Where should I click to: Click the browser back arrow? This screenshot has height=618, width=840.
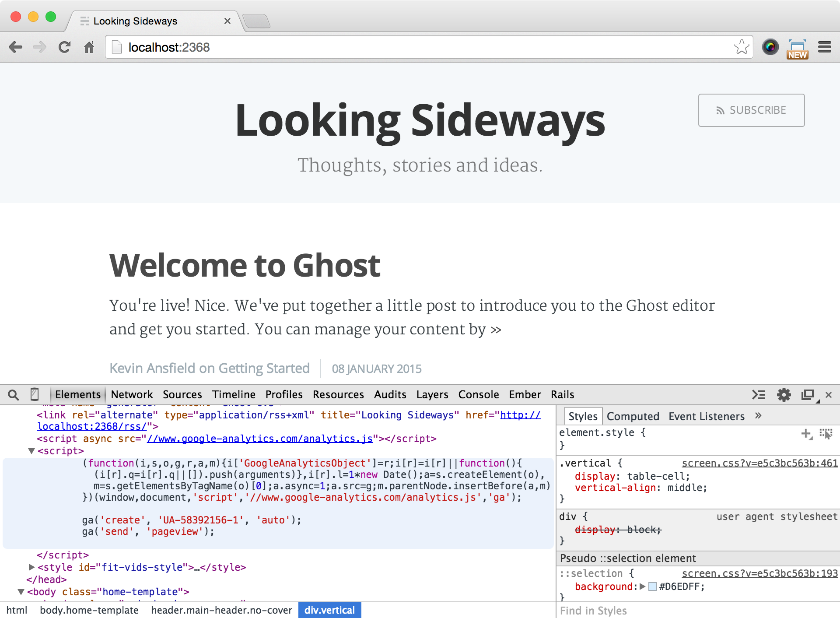click(x=16, y=47)
